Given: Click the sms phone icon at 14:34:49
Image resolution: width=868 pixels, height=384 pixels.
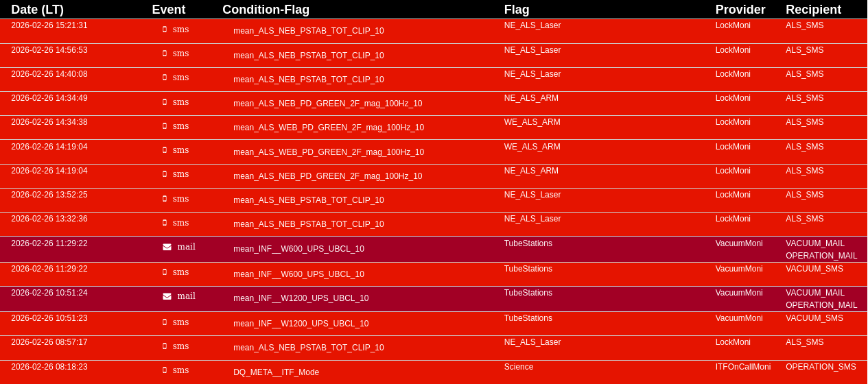Looking at the screenshot, I should click(165, 102).
